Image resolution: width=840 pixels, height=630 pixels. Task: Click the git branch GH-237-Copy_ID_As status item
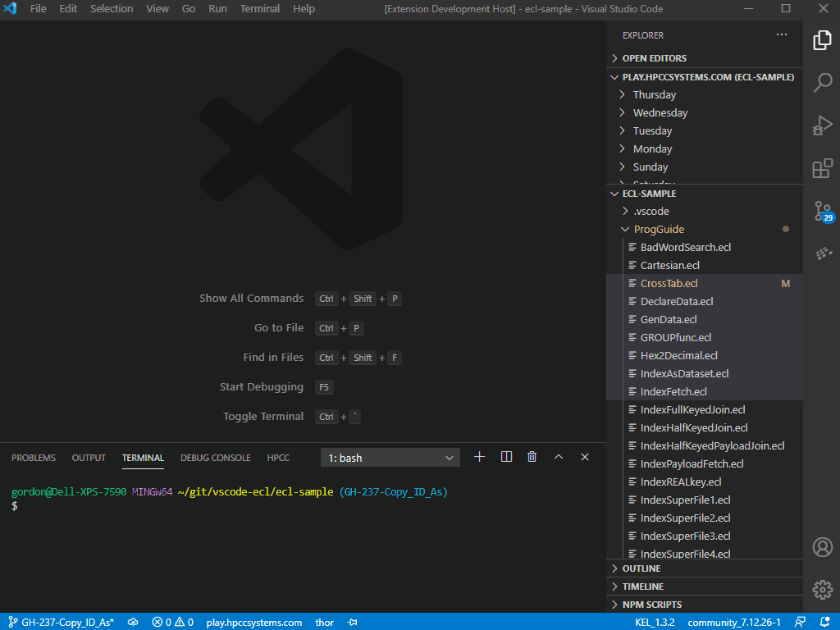tap(62, 622)
